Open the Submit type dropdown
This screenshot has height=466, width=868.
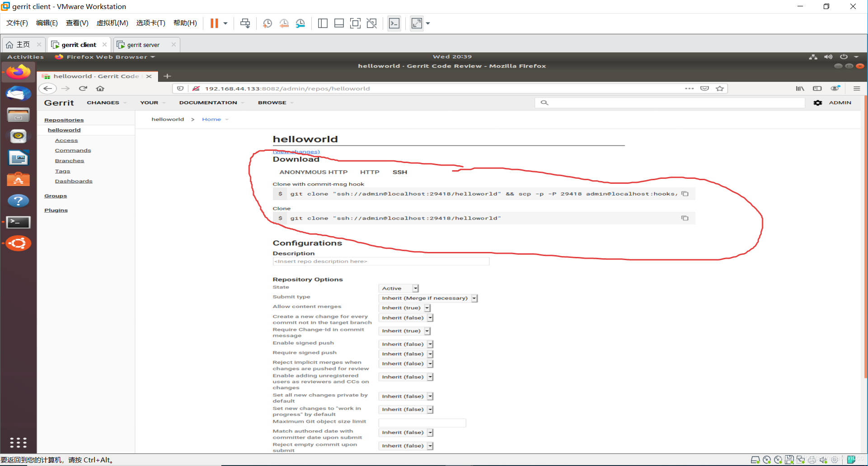coord(428,298)
